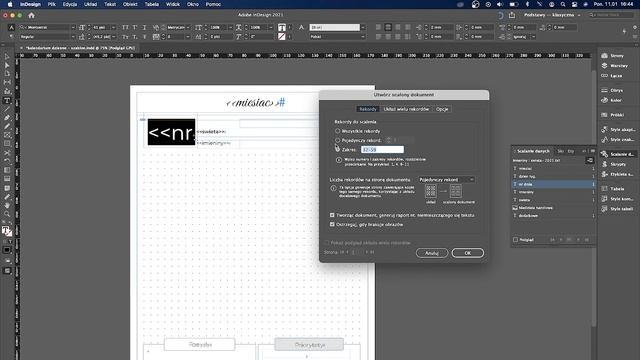Select the Type tool in the toolbox

[7, 100]
